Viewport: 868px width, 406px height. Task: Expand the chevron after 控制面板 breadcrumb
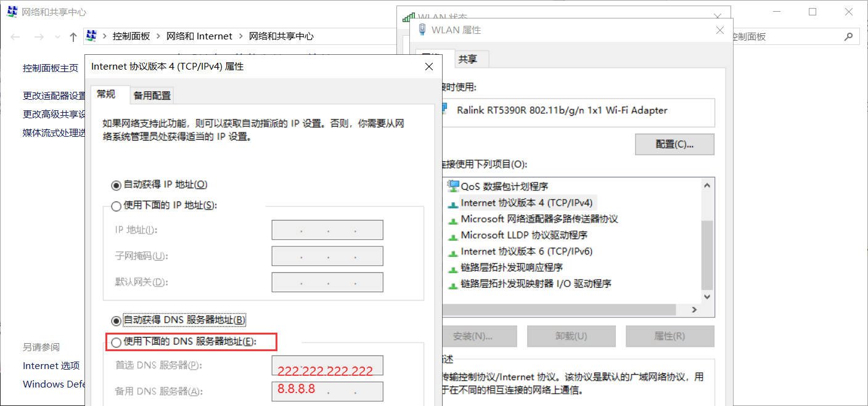(158, 36)
